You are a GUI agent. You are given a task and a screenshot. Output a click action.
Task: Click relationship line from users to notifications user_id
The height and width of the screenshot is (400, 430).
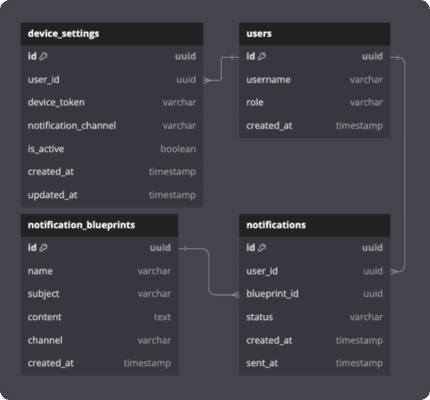pyautogui.click(x=405, y=165)
